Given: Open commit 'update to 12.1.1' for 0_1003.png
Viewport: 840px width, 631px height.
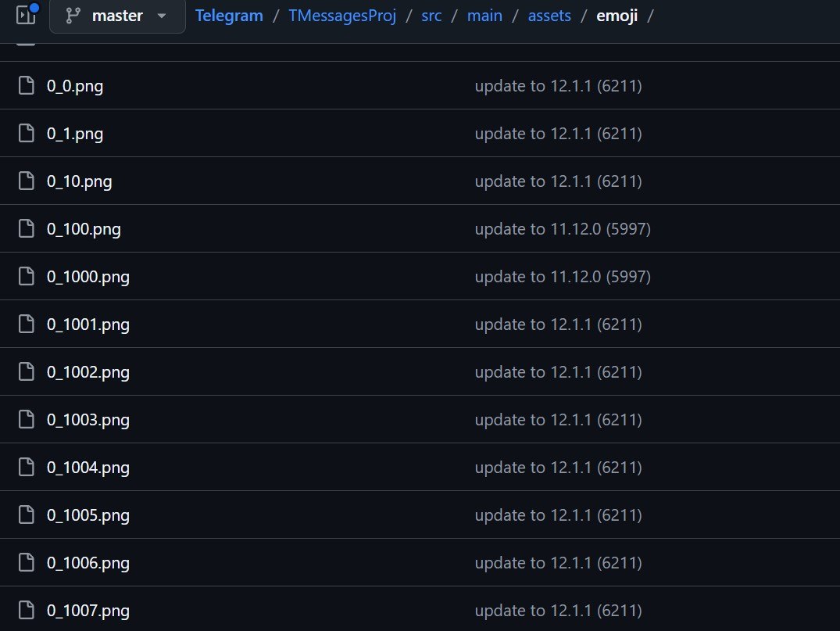Looking at the screenshot, I should pyautogui.click(x=558, y=420).
